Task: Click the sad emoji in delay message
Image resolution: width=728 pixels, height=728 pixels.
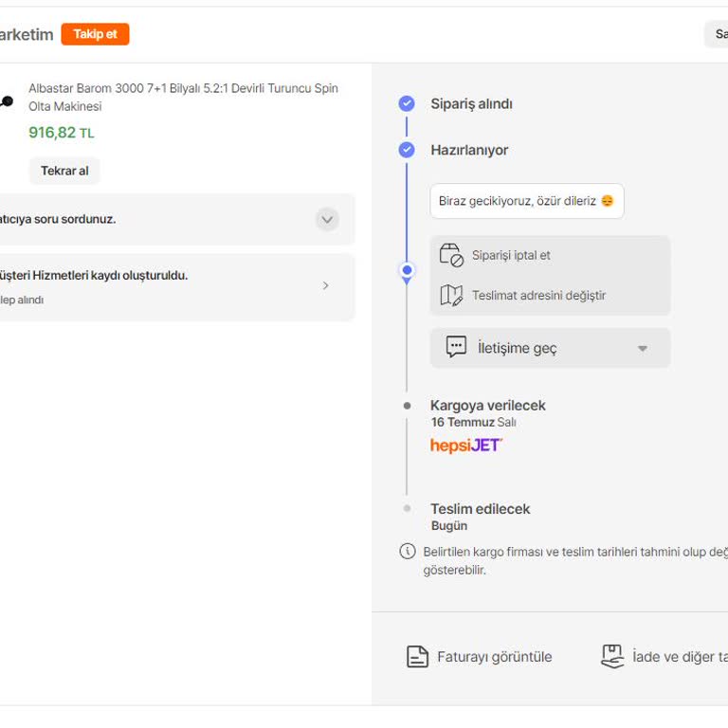Action: [x=608, y=201]
